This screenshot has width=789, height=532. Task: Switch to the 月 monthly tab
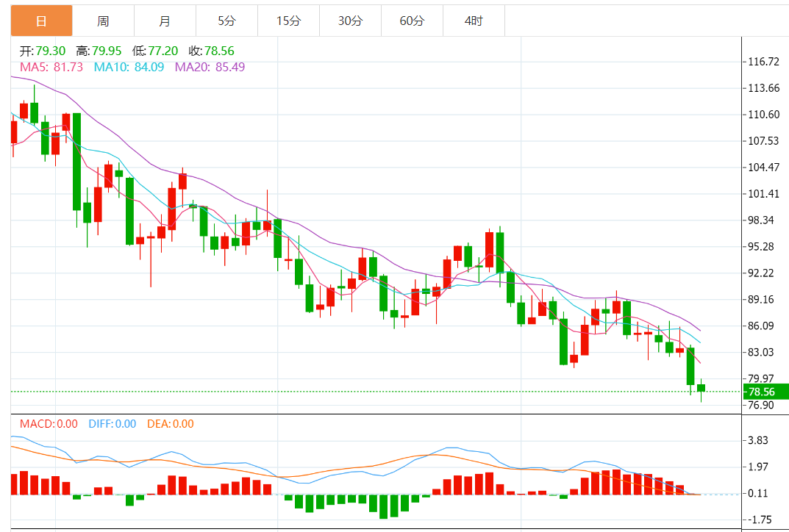click(165, 21)
